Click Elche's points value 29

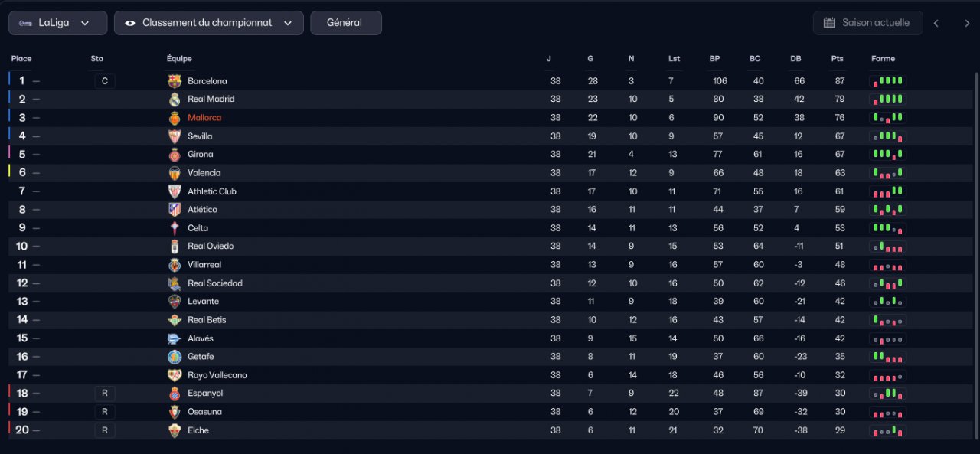840,430
